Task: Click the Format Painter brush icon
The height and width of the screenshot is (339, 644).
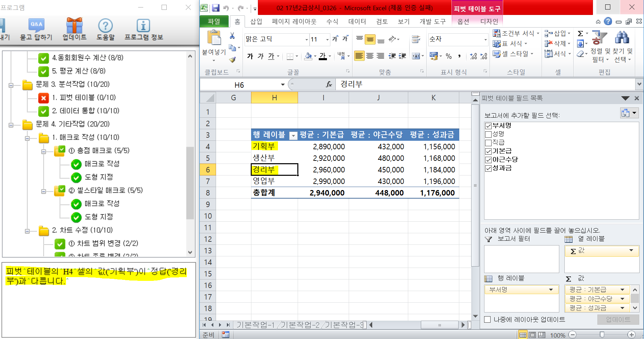Action: [232, 60]
